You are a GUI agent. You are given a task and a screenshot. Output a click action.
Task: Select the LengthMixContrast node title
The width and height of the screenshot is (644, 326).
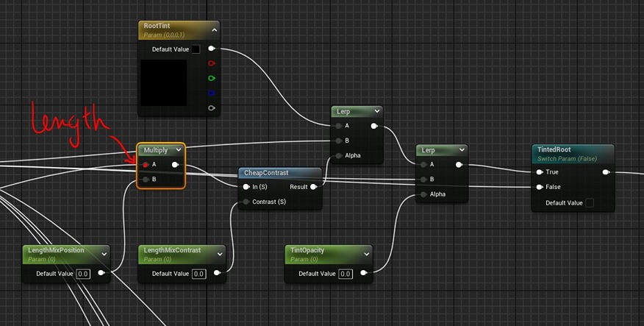(172, 250)
